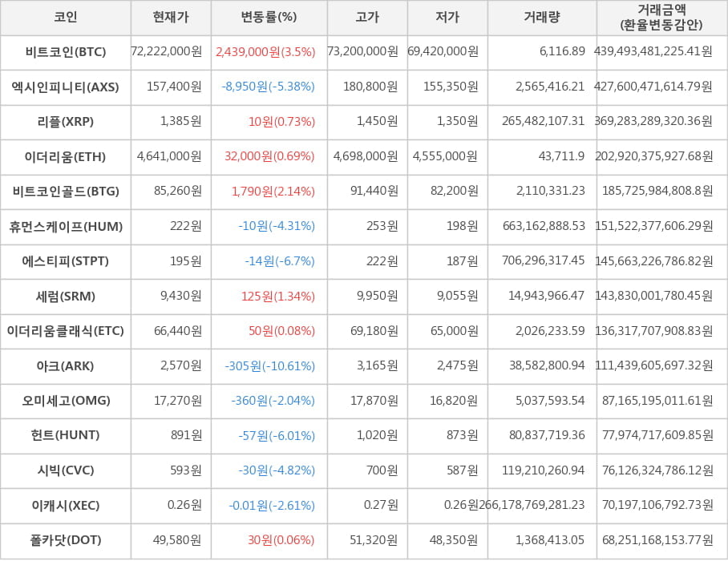Click XRP volume 265,482,107.31
Viewport: 728px width, 561px height.
click(x=544, y=121)
